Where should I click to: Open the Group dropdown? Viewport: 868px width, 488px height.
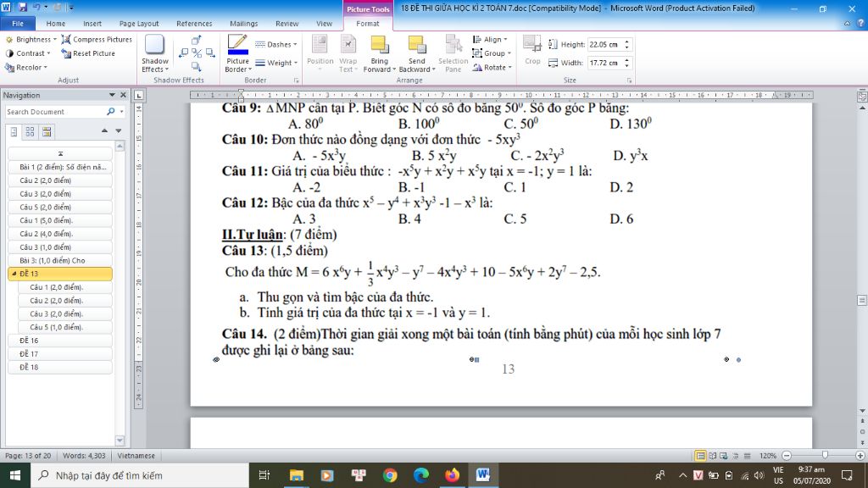(x=492, y=53)
